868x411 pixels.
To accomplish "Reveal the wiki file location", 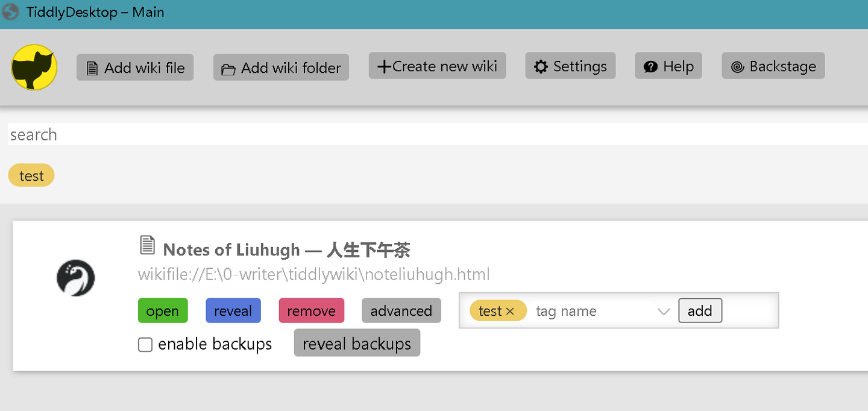I will pos(233,310).
